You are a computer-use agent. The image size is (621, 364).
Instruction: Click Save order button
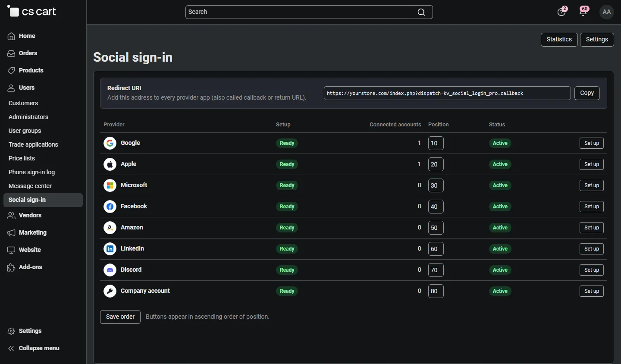tap(120, 317)
